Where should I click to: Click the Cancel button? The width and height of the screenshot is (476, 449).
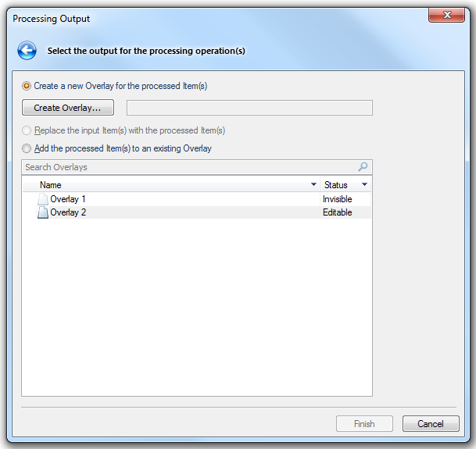[430, 424]
